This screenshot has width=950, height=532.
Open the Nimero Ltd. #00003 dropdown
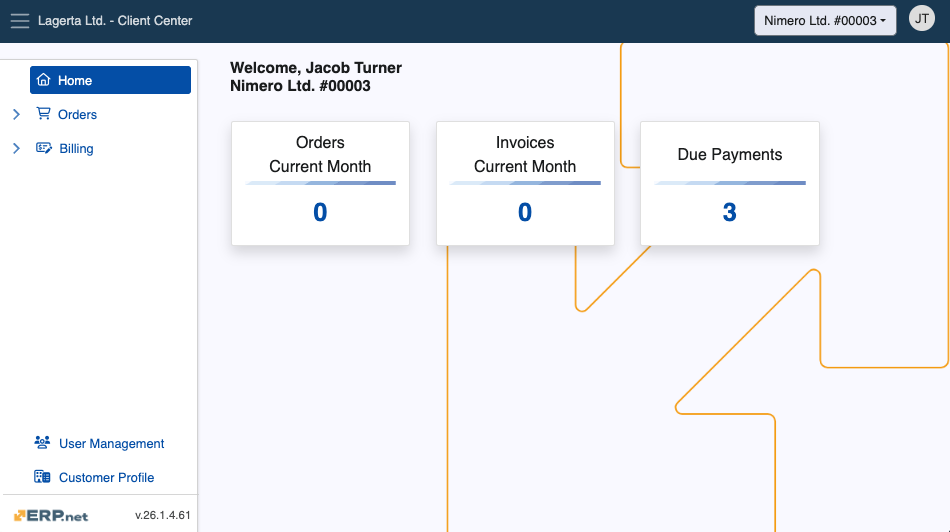pos(825,21)
